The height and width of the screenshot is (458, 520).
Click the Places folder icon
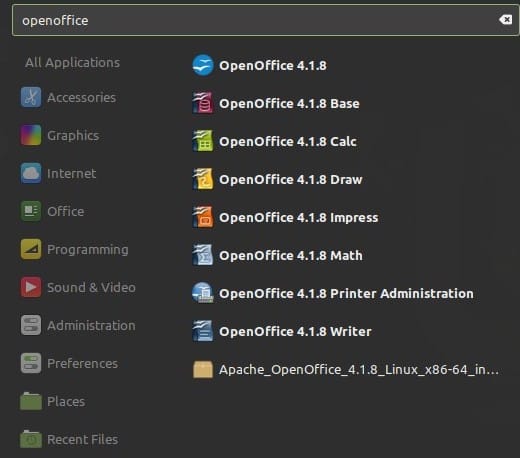click(x=31, y=401)
